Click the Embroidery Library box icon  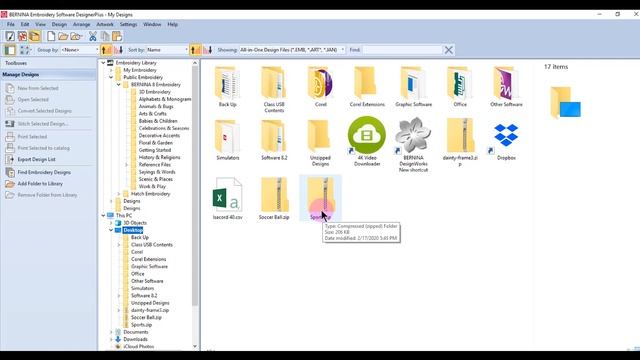35,36
